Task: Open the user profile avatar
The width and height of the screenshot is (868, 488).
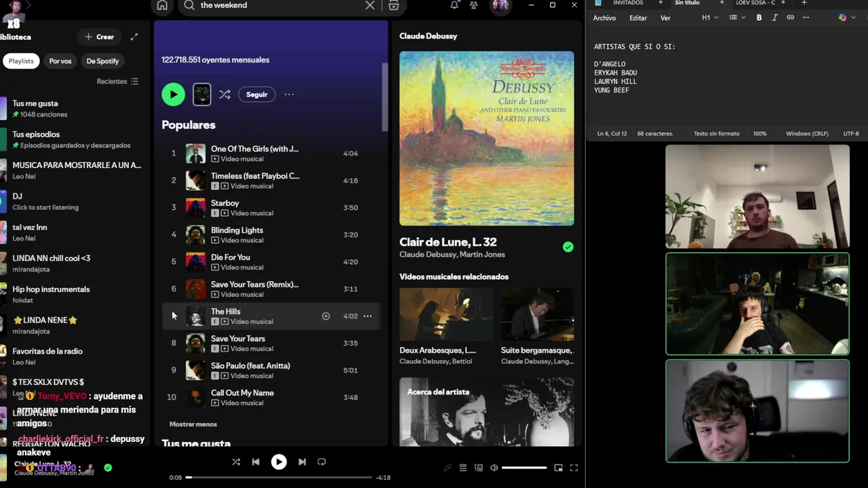Action: (500, 5)
